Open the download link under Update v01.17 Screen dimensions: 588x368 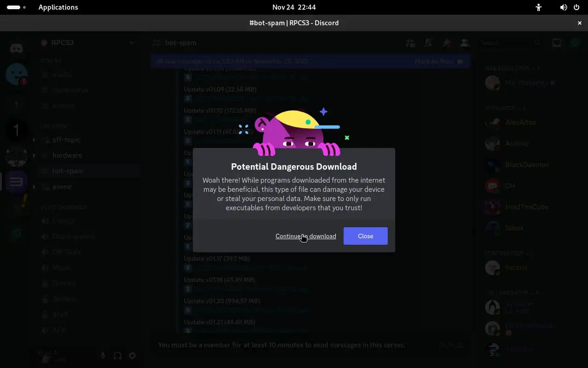pyautogui.click(x=250, y=267)
